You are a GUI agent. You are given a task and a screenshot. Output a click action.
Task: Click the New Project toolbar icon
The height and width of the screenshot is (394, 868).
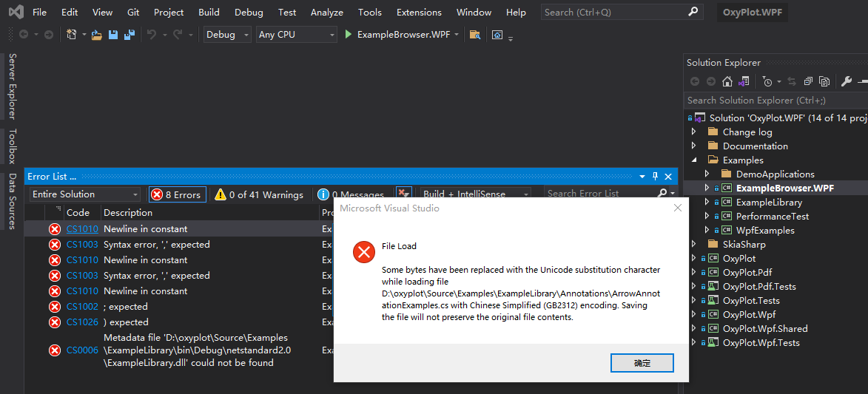pyautogui.click(x=72, y=34)
